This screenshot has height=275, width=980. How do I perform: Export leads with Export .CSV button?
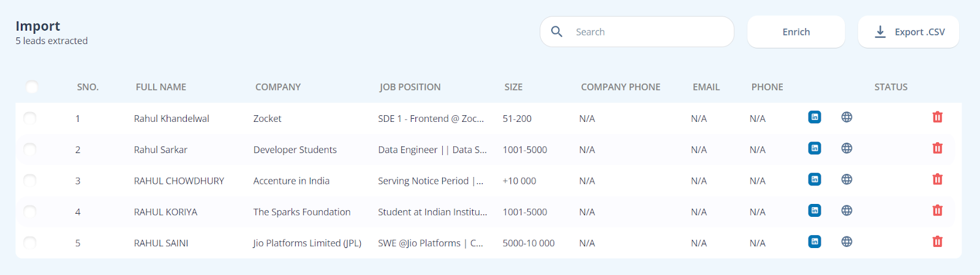pyautogui.click(x=908, y=32)
